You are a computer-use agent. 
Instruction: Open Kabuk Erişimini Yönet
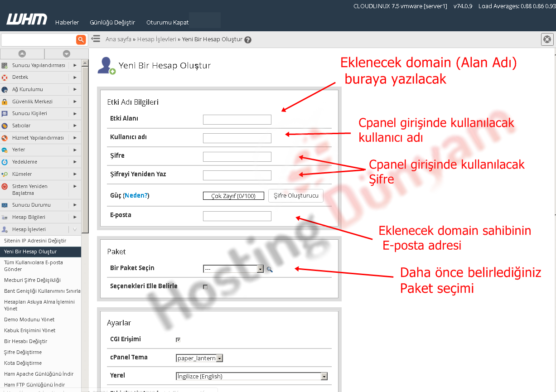pyautogui.click(x=29, y=330)
